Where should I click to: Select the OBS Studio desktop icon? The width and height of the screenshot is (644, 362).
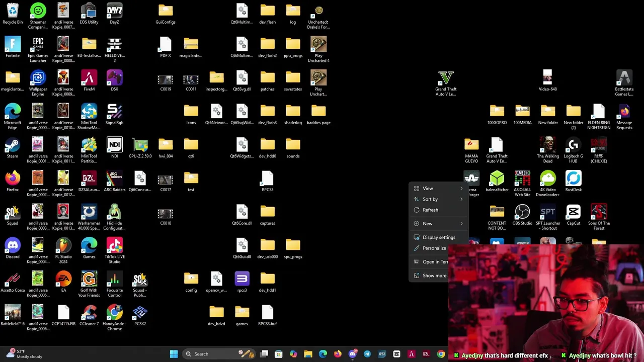pos(522,215)
